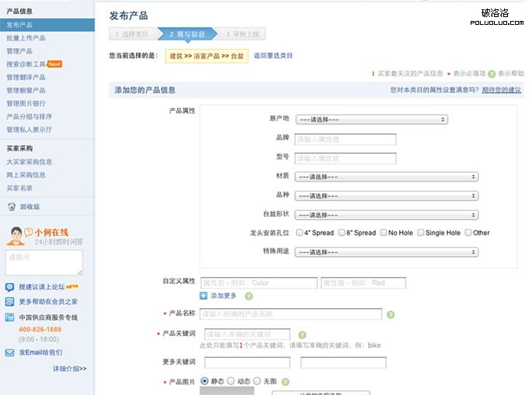
Task: Enable the Single Hole checkbox
Action: [x=421, y=232]
